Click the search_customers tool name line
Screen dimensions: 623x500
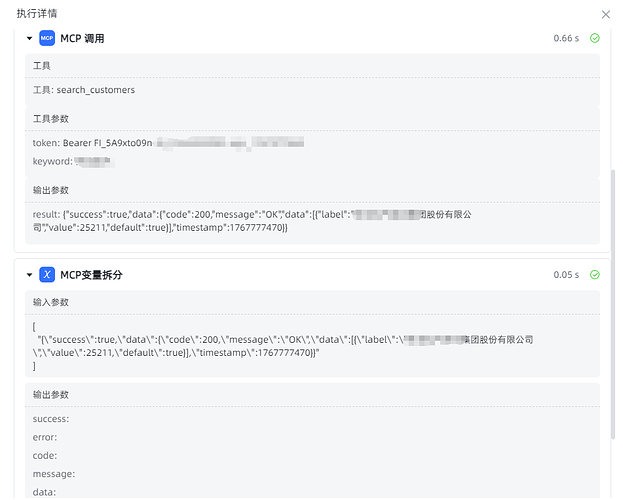point(84,90)
